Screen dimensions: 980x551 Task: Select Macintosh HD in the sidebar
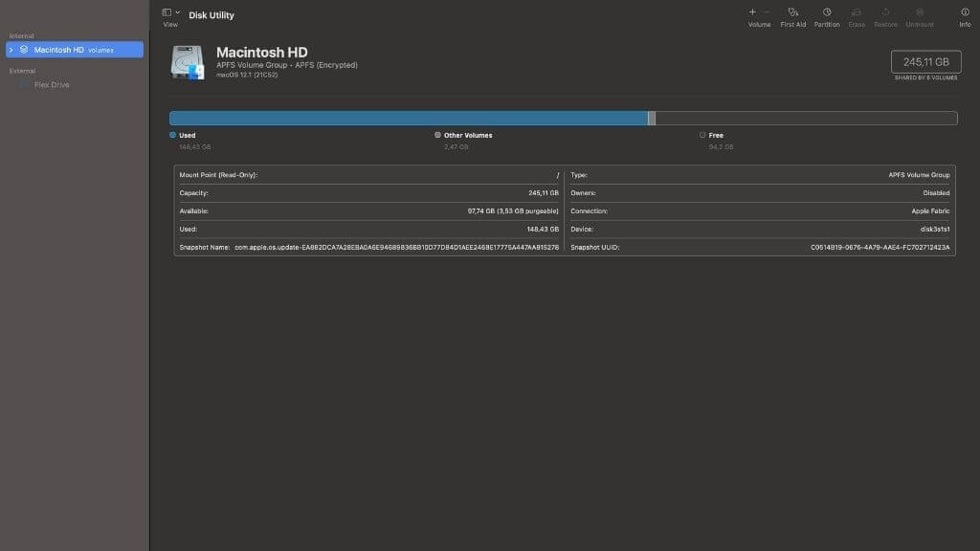pos(59,50)
